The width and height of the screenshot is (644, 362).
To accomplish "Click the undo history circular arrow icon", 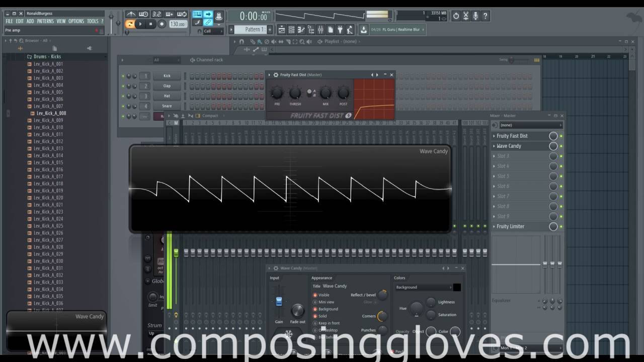I will 456,16.
